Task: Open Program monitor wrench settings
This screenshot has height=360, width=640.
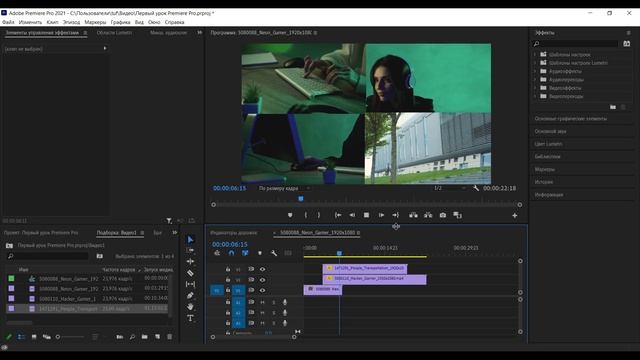Action: [476, 188]
